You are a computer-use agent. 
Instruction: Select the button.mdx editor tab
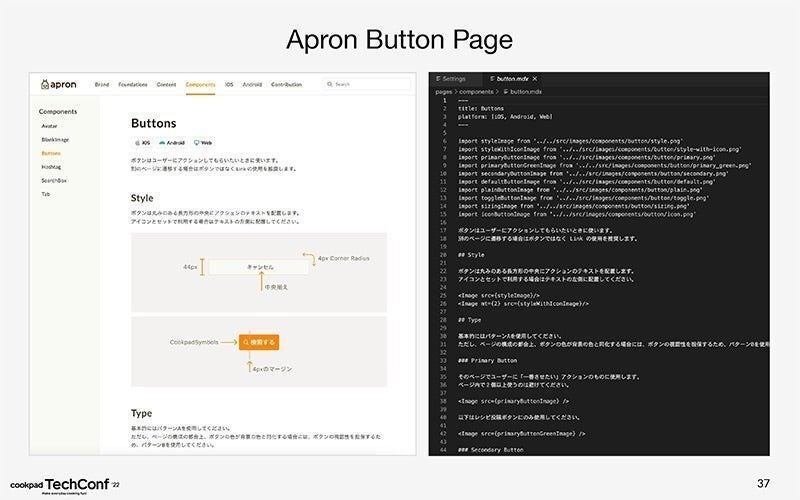[x=512, y=79]
